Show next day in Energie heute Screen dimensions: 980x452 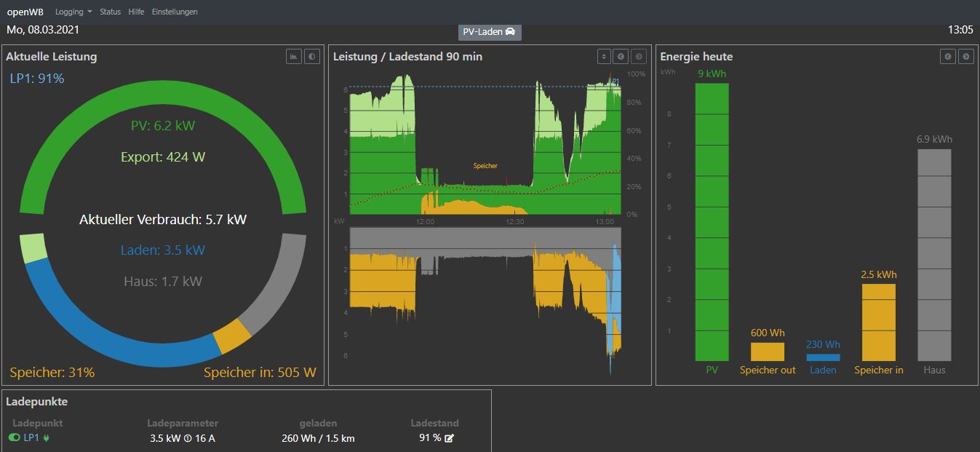click(x=966, y=57)
